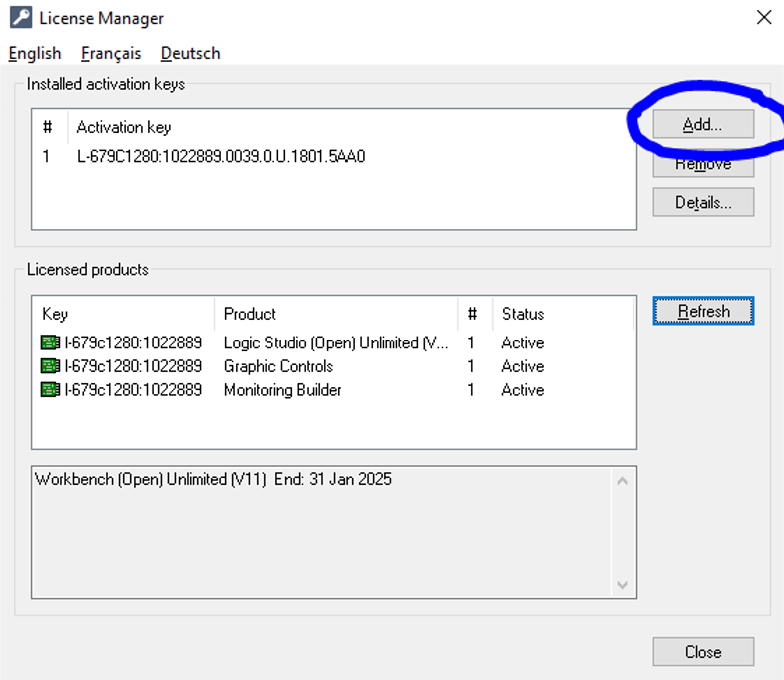Switch language to Deutsch
Image resolution: width=784 pixels, height=680 pixels.
[x=190, y=53]
